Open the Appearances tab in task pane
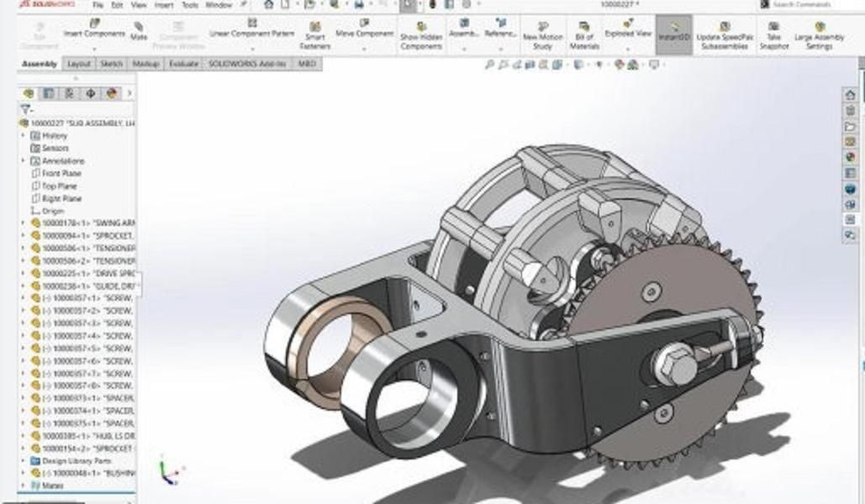 [850, 156]
